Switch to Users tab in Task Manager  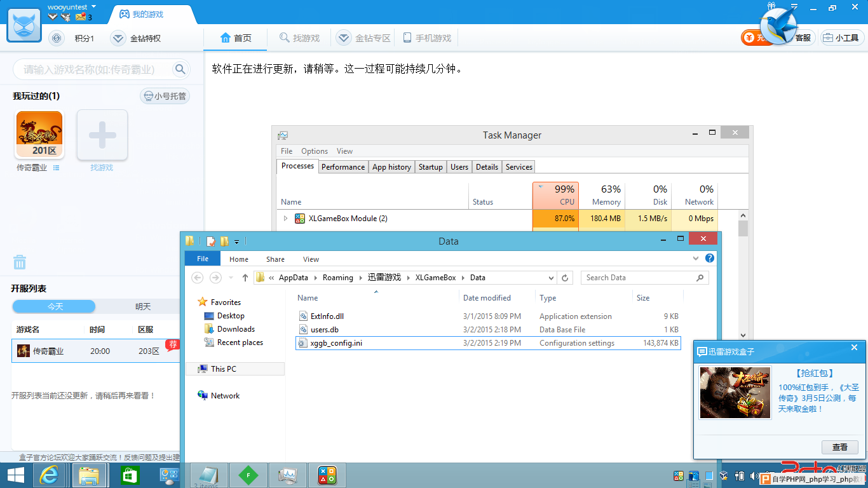[459, 167]
